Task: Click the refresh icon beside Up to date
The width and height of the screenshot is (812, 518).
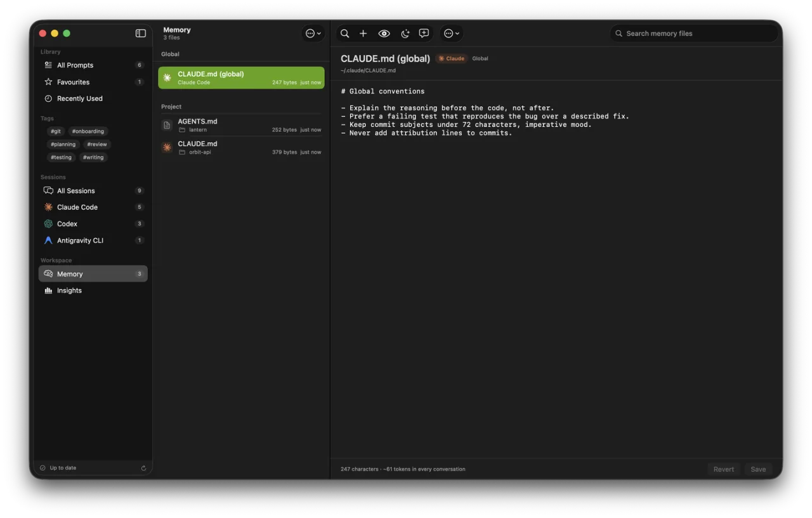Action: [x=143, y=468]
